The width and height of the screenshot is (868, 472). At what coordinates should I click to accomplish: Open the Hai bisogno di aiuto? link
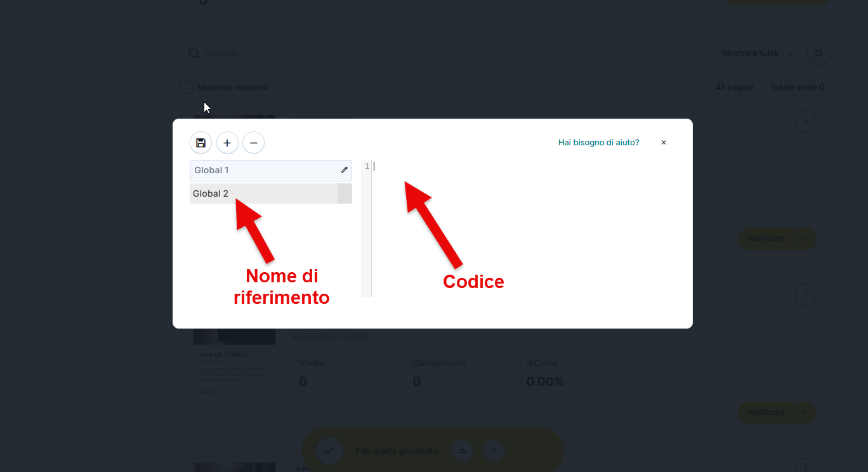tap(598, 143)
